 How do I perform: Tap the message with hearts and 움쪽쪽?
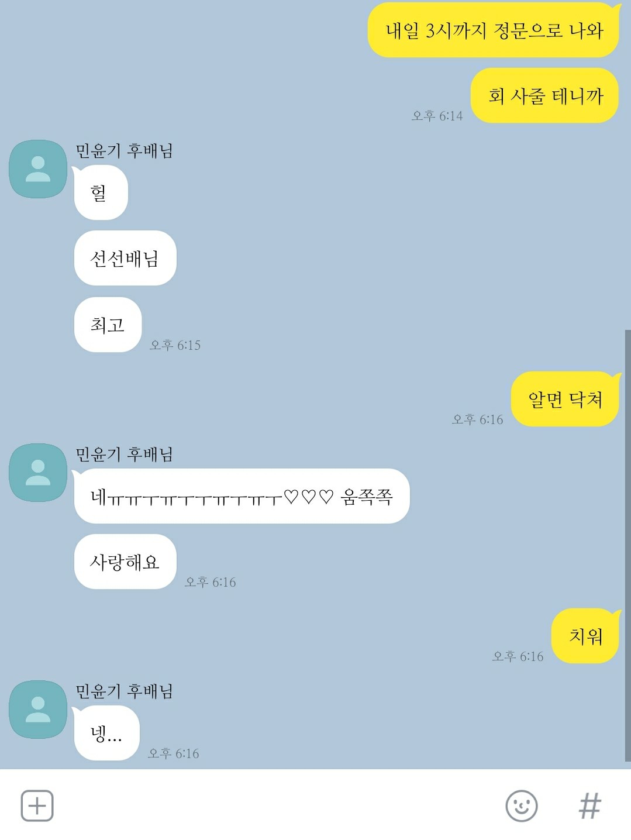coord(242,496)
